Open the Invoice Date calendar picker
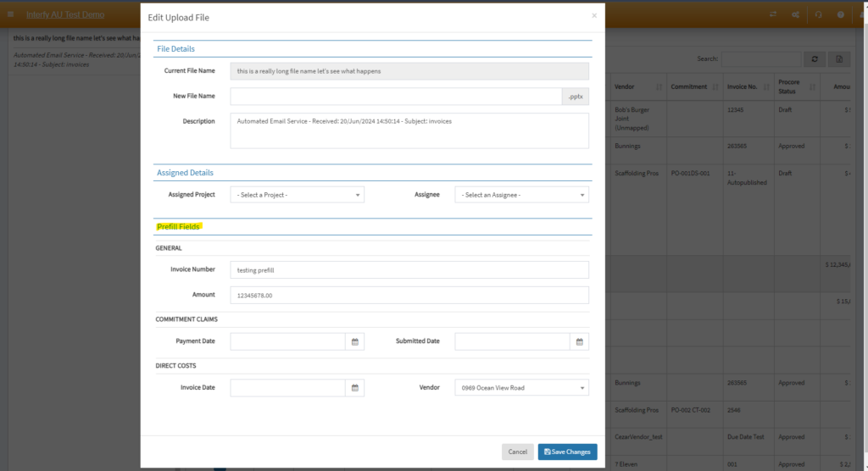 tap(355, 388)
